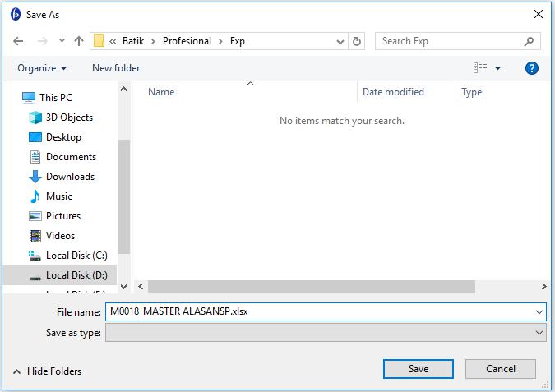This screenshot has height=392, width=555.
Task: Select 3D Objects in the sidebar
Action: [69, 118]
